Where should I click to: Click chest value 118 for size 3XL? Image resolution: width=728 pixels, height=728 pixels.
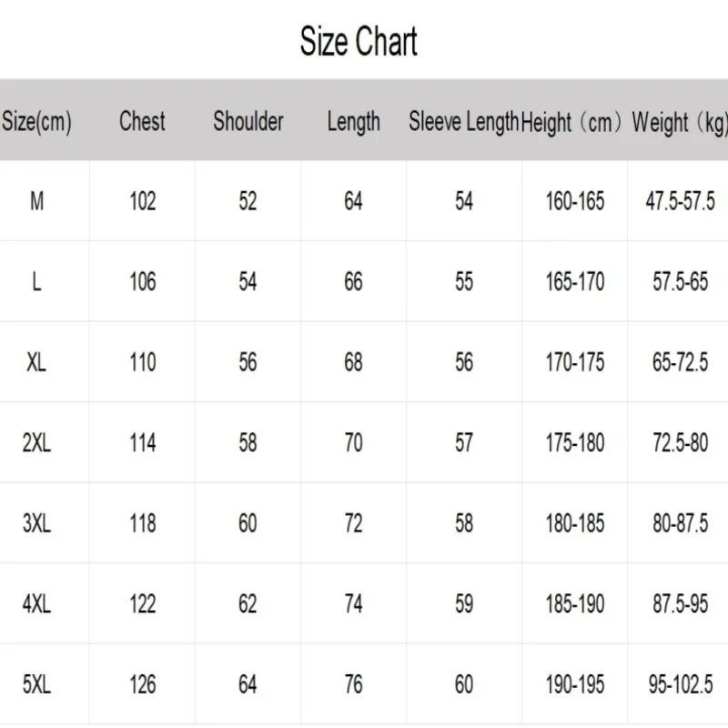pos(143,523)
